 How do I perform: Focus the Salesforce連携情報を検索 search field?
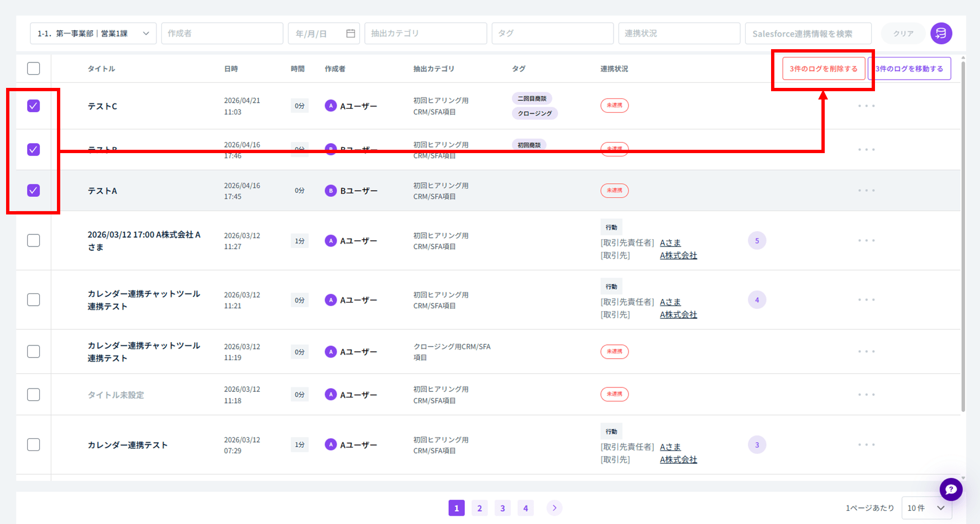808,33
